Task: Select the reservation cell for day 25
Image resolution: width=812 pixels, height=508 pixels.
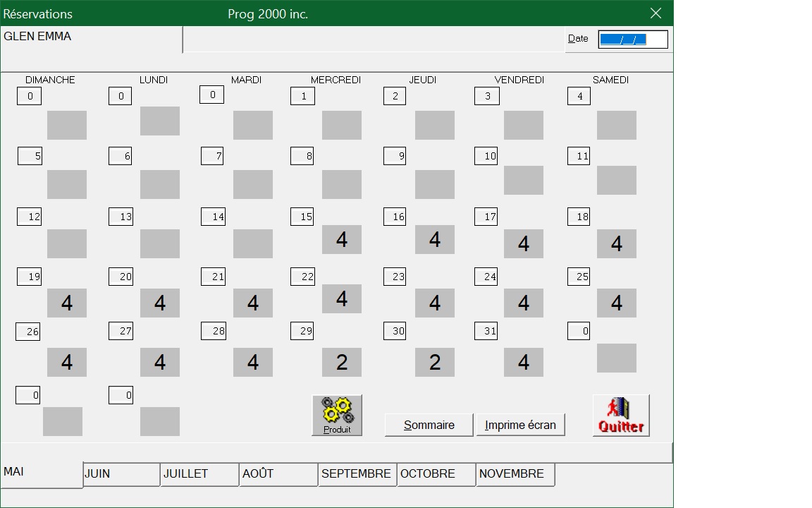Action: pyautogui.click(x=617, y=303)
